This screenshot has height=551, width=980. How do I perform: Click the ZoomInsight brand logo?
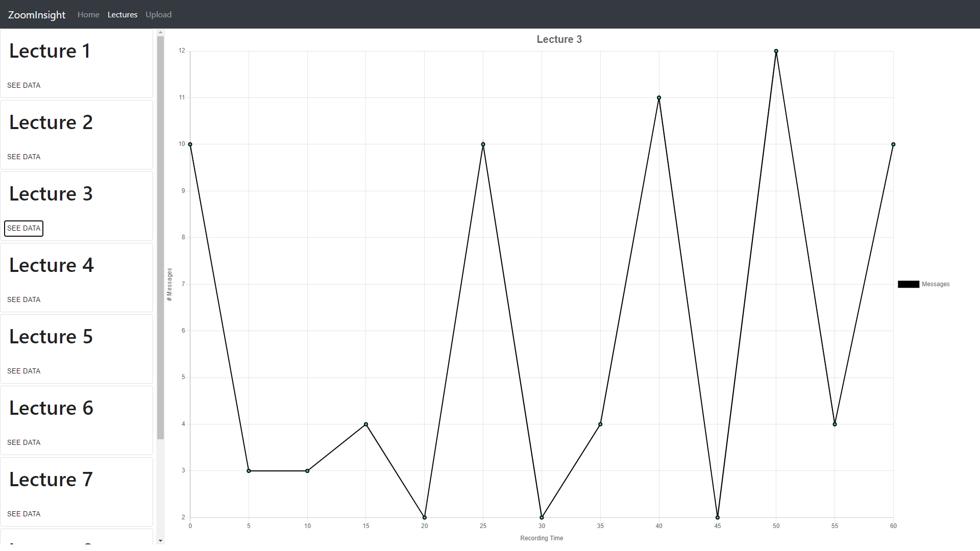(x=37, y=15)
